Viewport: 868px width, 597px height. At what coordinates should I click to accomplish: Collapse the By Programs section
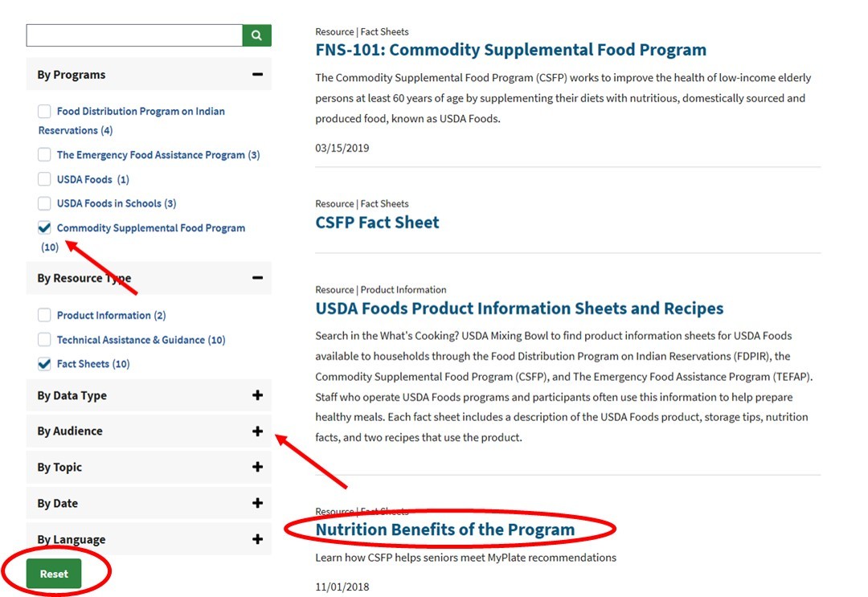(257, 75)
